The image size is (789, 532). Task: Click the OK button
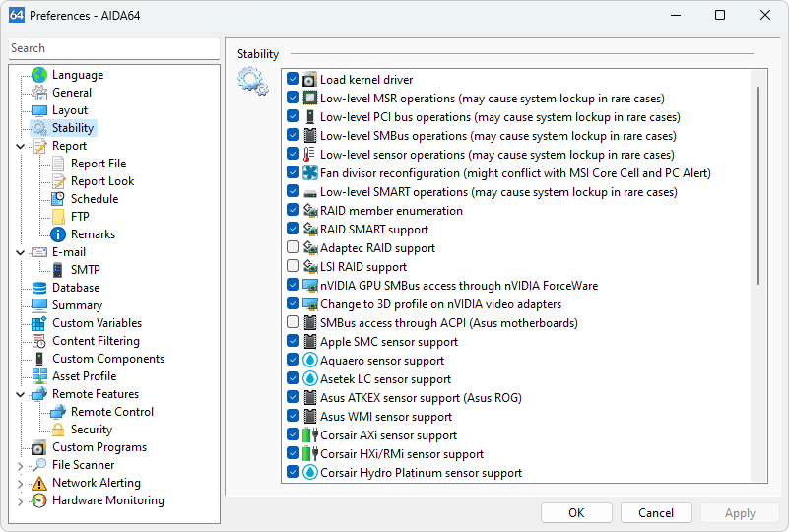(x=576, y=513)
